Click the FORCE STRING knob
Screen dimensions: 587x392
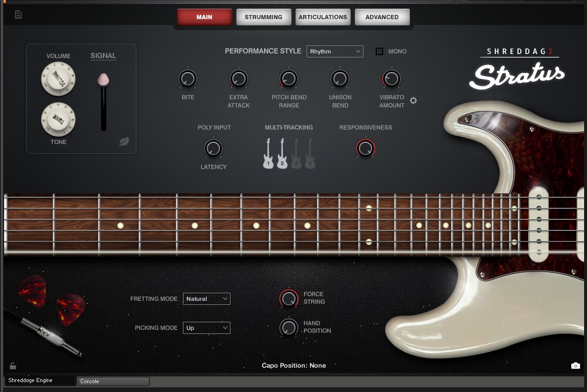pos(289,299)
